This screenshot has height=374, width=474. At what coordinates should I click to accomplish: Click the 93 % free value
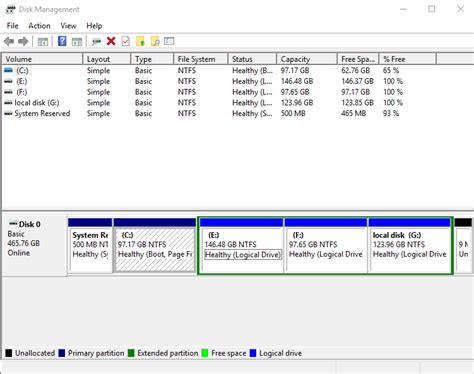click(391, 114)
